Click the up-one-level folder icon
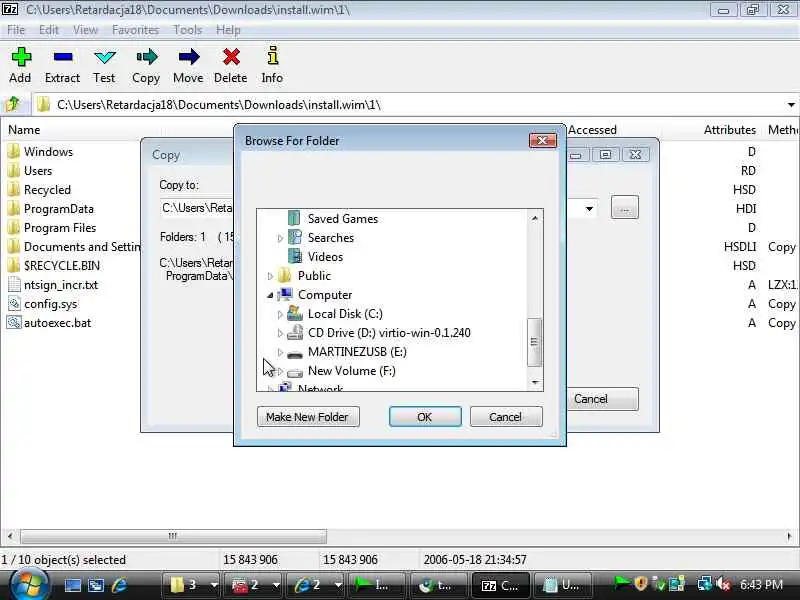The image size is (800, 600). click(x=13, y=104)
